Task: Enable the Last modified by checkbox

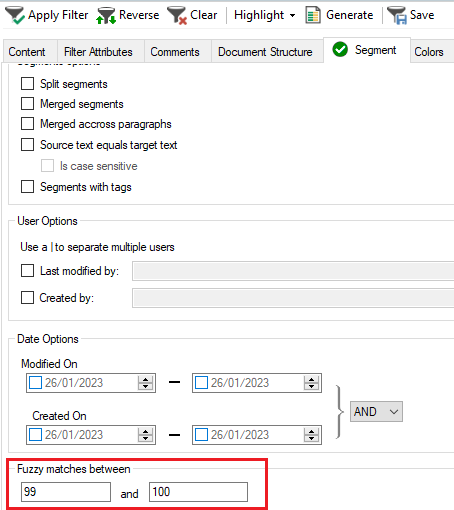Action: coord(27,271)
